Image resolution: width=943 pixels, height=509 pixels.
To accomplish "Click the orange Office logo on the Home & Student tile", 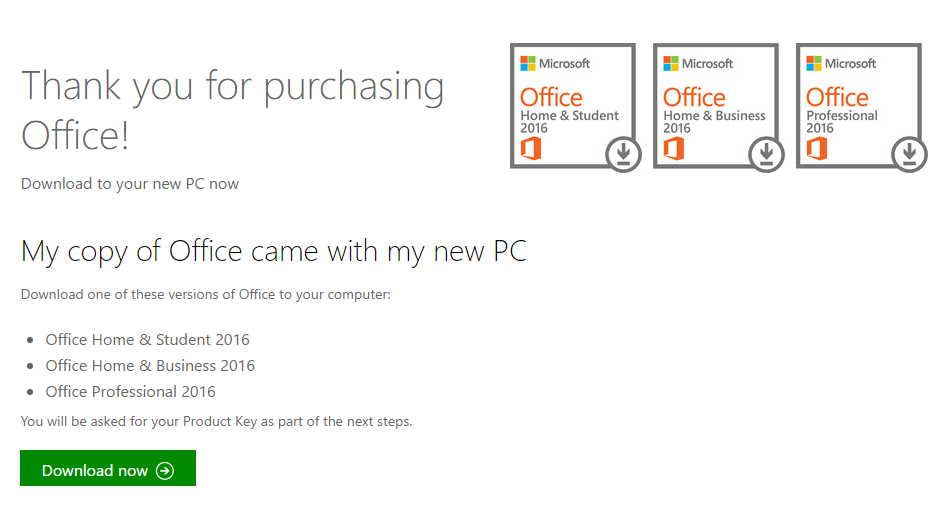I will pos(531,149).
